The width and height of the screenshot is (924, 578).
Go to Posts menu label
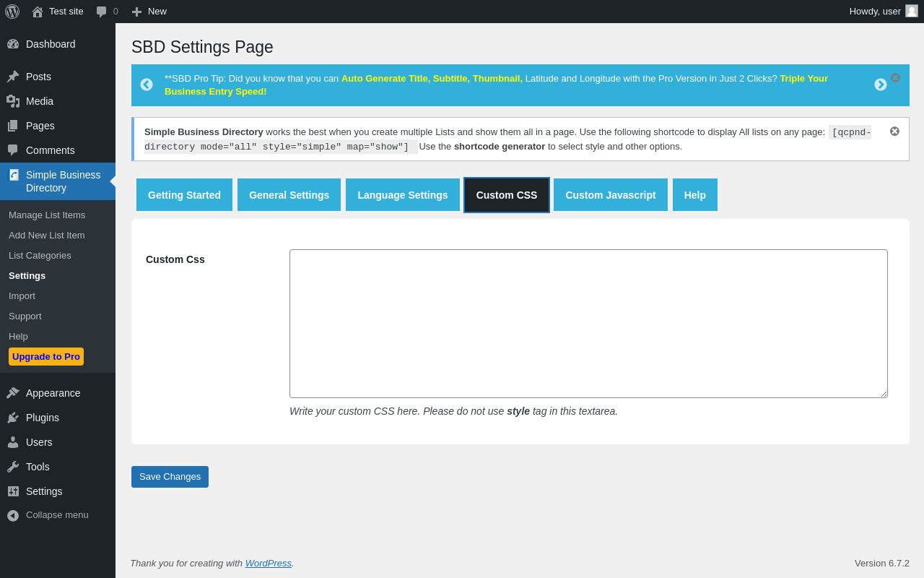coord(38,77)
